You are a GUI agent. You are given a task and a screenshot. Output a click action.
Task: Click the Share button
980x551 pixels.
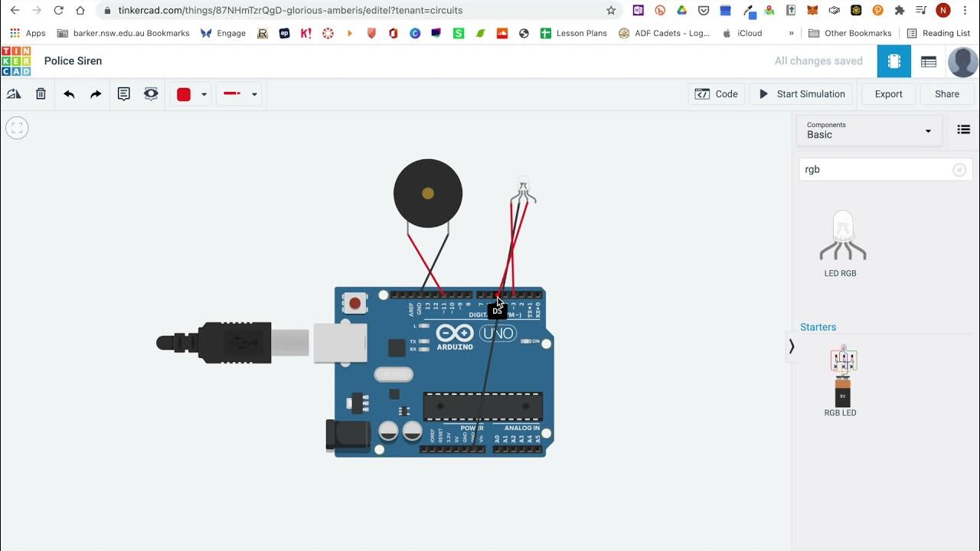[947, 94]
